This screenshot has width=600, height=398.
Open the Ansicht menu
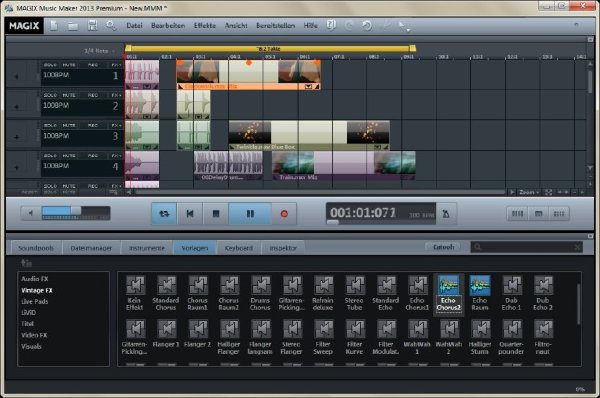236,26
